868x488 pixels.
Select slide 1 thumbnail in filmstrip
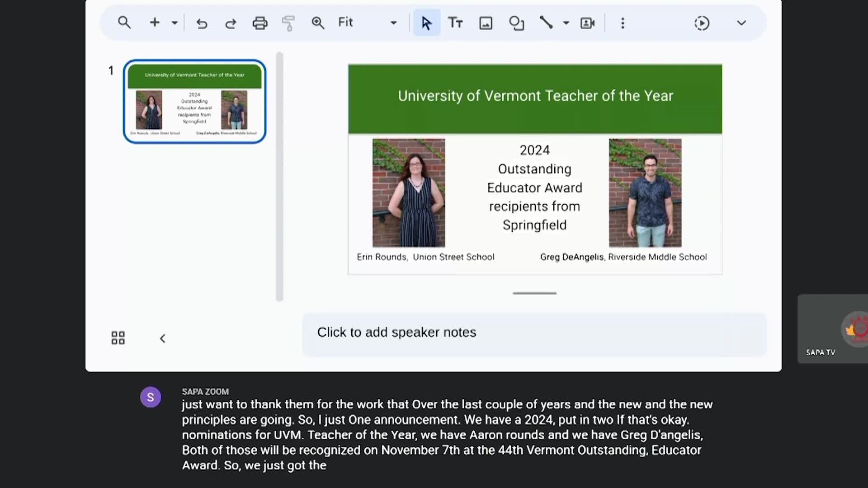click(195, 102)
